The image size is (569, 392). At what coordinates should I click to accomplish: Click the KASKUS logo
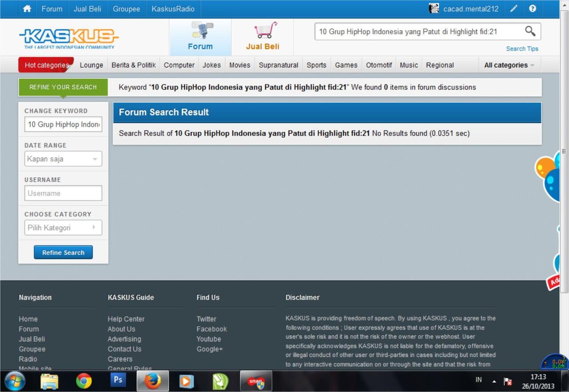tap(69, 38)
